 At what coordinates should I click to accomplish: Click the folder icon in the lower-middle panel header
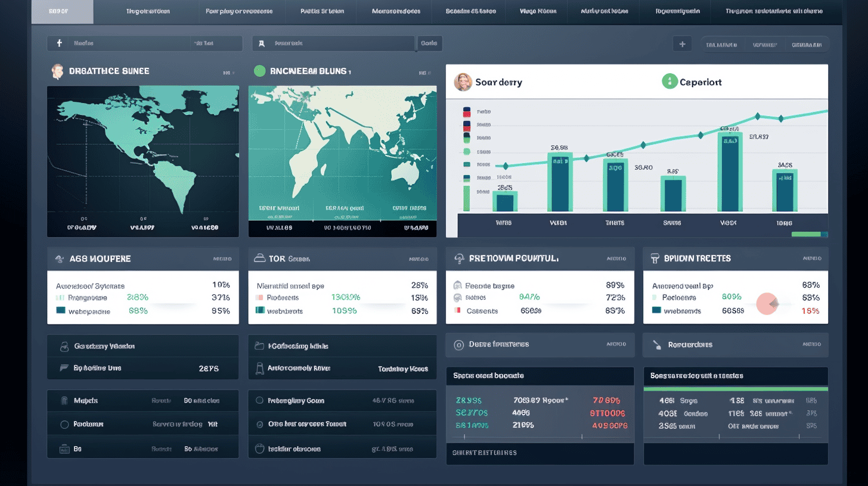point(259,345)
